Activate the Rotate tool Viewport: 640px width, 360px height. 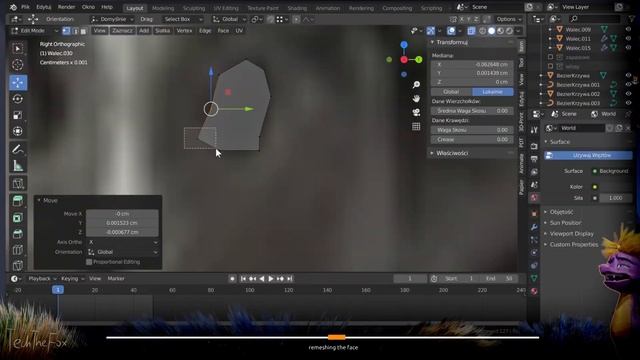pyautogui.click(x=18, y=99)
